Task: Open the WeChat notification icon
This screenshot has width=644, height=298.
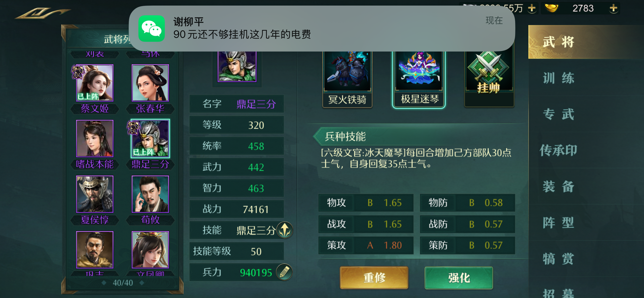Action: (x=152, y=29)
